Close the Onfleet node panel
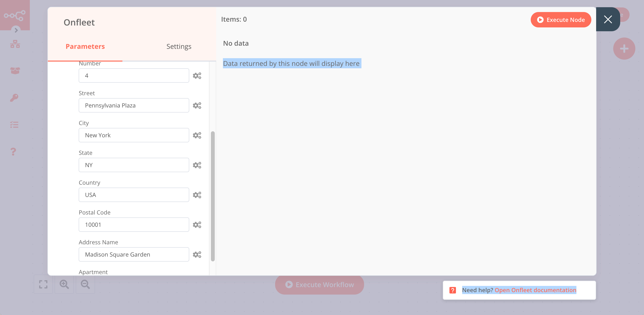The width and height of the screenshot is (644, 315). click(x=608, y=19)
